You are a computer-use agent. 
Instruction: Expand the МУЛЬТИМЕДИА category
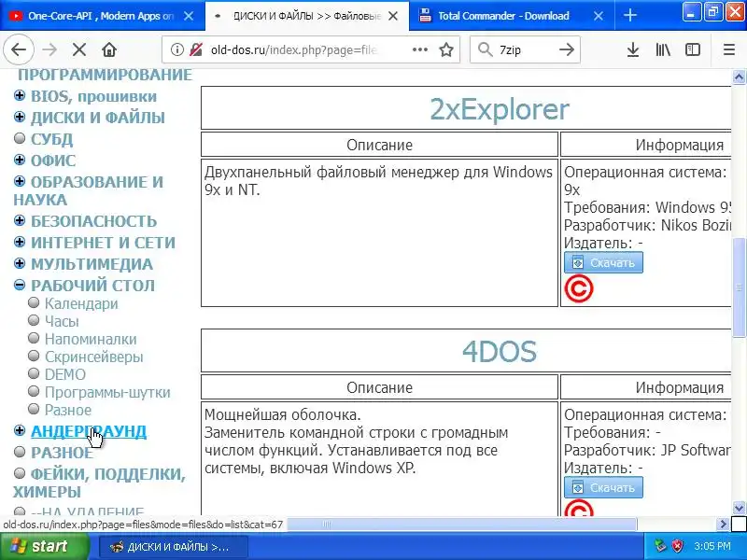(x=20, y=263)
